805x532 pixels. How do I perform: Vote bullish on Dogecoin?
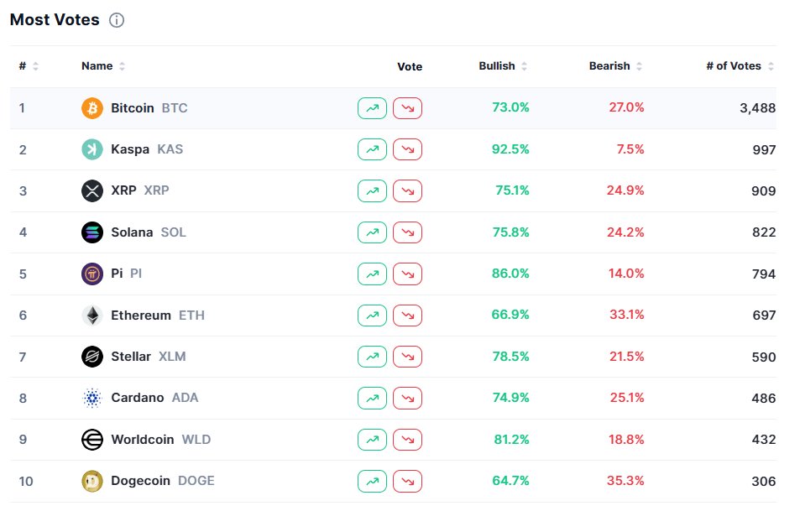(x=372, y=481)
